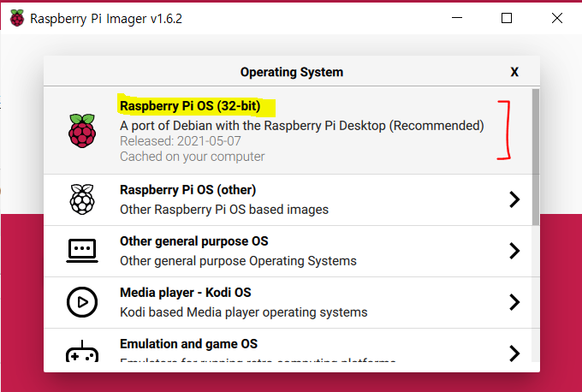Image resolution: width=582 pixels, height=392 pixels.
Task: Click 'Other Raspberry Pi OS based images' text
Action: 224,210
